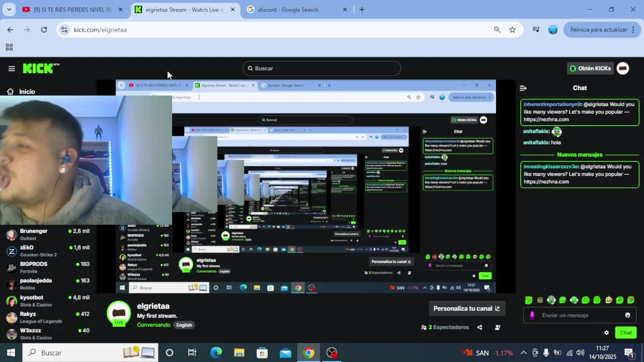The image size is (644, 362).
Task: Insert the first green emote in chat row
Action: point(528,300)
